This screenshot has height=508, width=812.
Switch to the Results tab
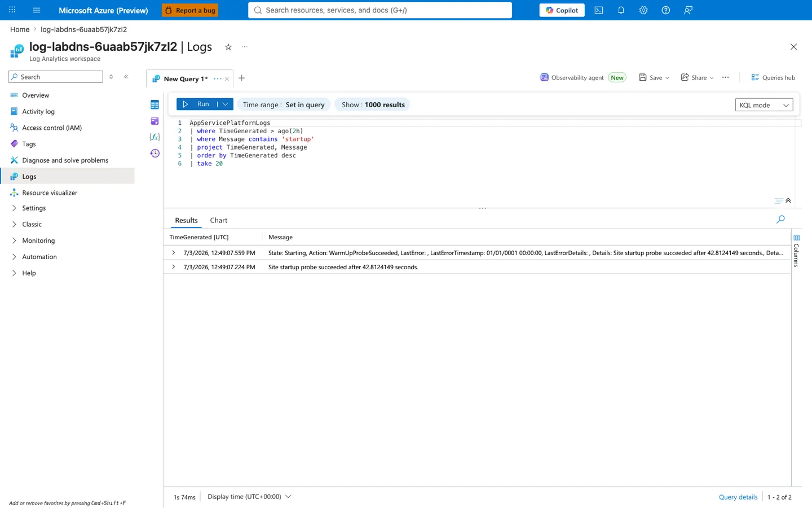(x=186, y=221)
